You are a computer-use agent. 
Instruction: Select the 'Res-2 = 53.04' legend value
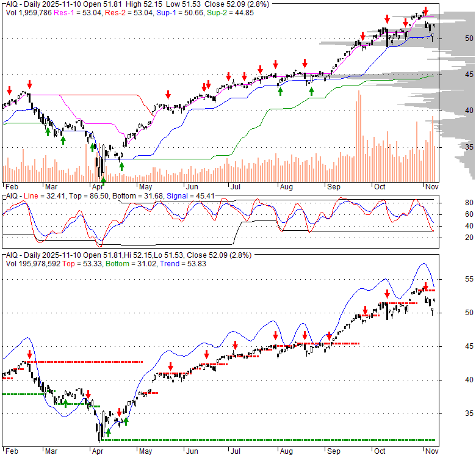coord(129,13)
